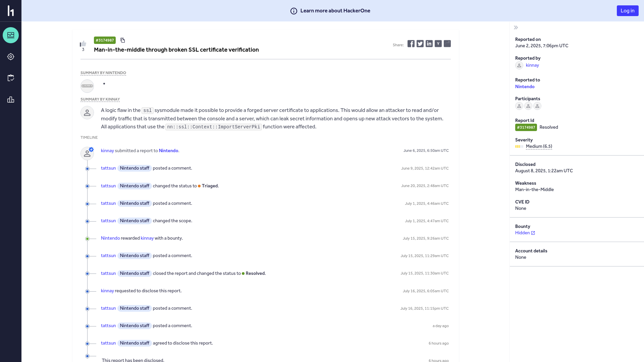
Task: Open the HackerOne logo home
Action: coord(11,11)
